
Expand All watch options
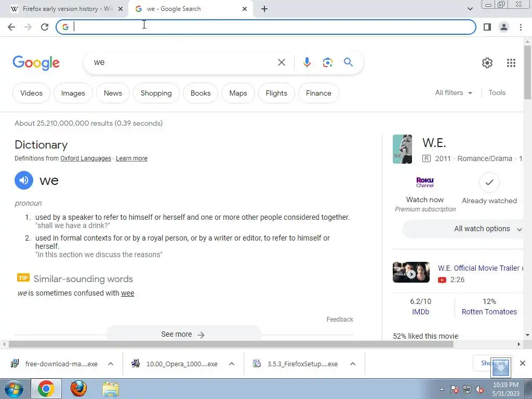(x=463, y=229)
